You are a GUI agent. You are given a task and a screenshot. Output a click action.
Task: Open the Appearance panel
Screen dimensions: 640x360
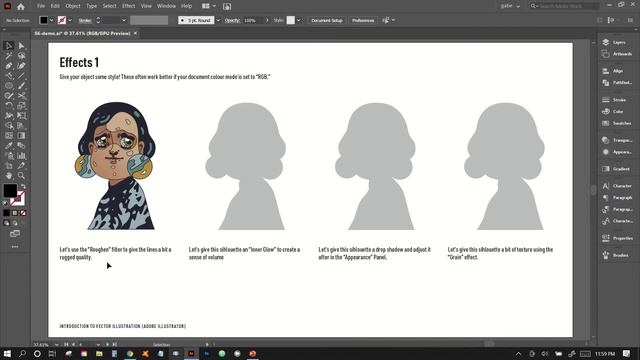point(616,152)
